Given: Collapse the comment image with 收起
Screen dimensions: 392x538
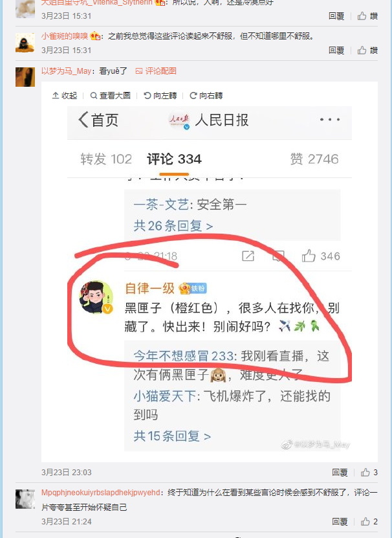Looking at the screenshot, I should pos(65,95).
